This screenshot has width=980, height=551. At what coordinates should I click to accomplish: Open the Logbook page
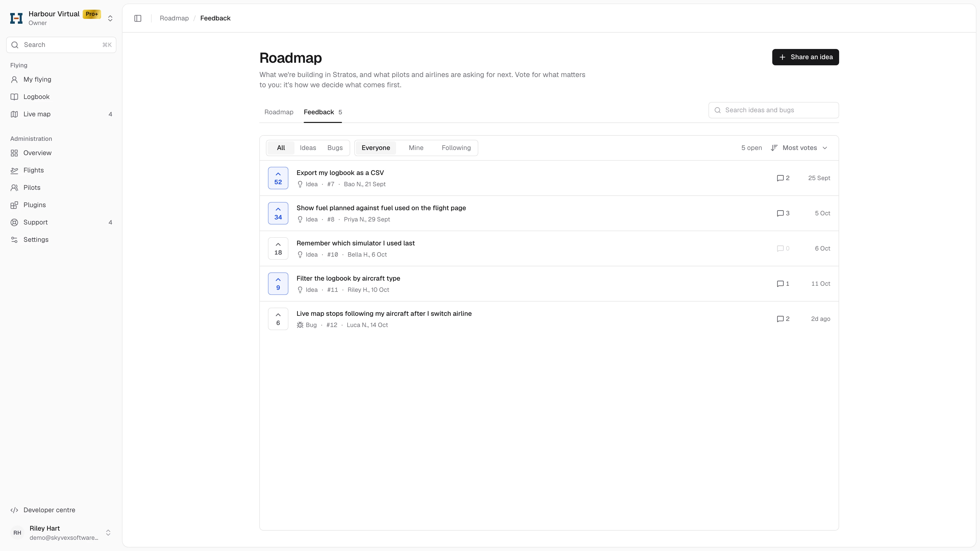click(61, 97)
